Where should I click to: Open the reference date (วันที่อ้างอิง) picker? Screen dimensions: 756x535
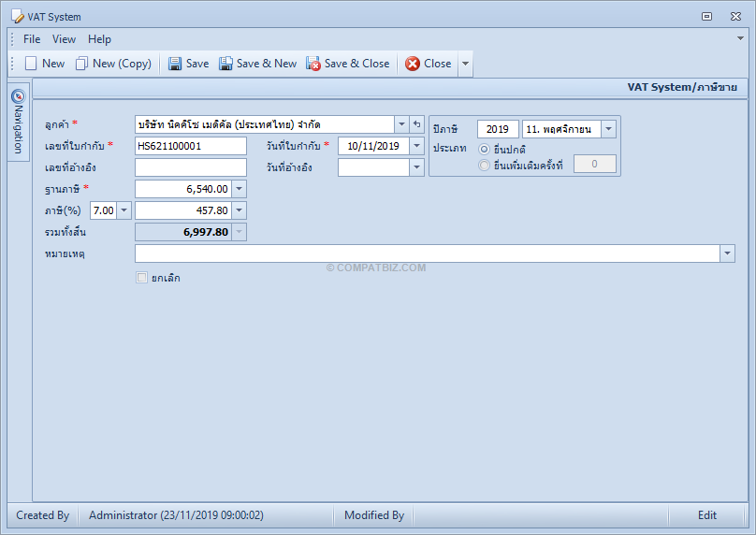[416, 167]
